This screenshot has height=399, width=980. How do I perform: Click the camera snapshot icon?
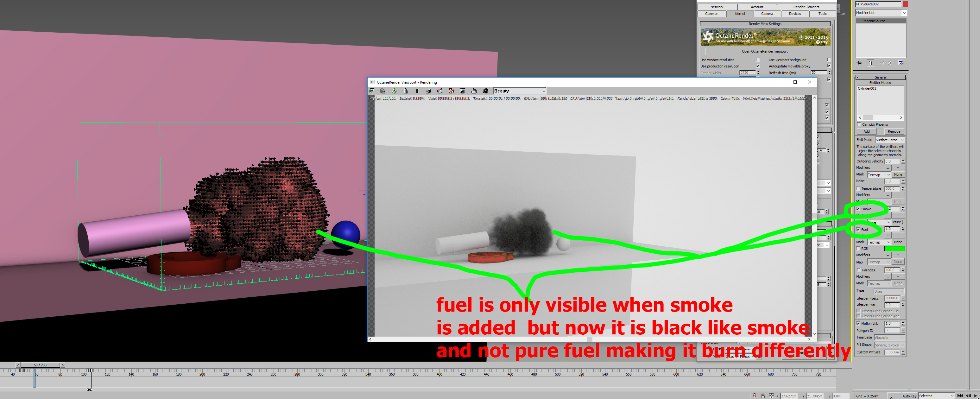(485, 91)
